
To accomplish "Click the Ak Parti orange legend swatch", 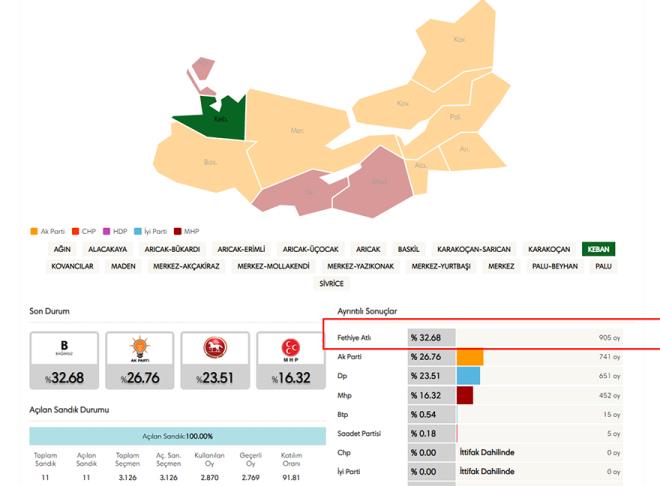I will pos(34,231).
